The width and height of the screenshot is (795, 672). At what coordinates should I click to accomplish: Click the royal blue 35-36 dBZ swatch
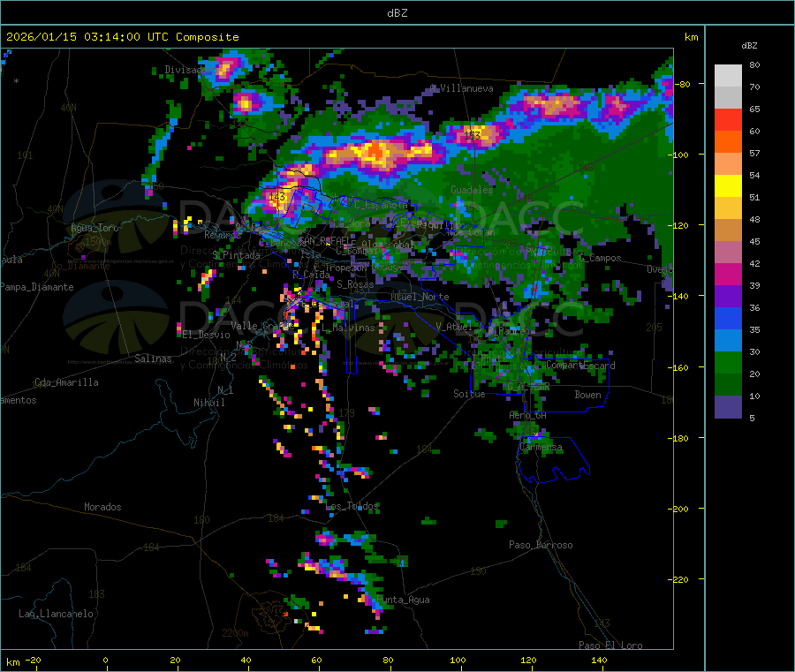pos(728,318)
